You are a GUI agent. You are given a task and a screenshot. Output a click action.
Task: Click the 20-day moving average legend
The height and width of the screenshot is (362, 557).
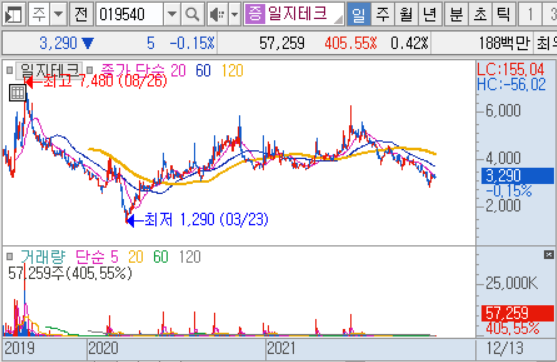point(178,71)
